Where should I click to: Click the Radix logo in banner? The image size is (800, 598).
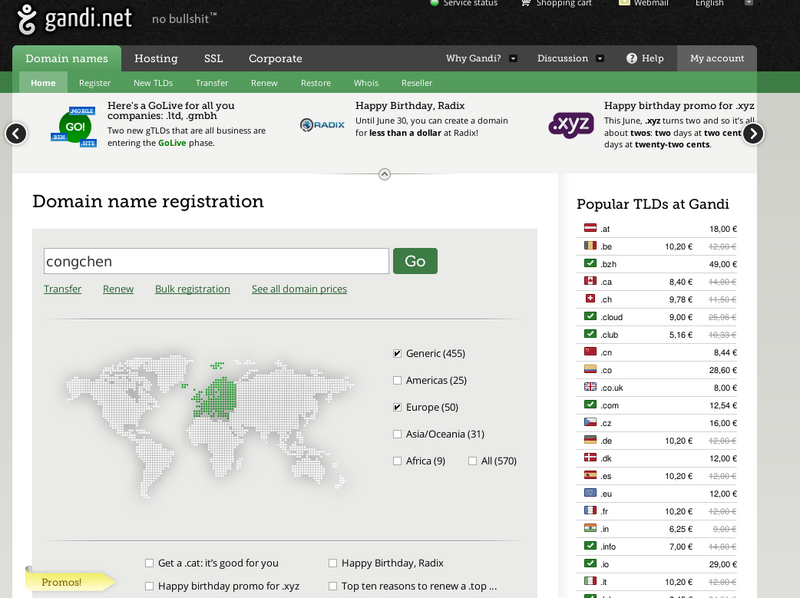(322, 125)
